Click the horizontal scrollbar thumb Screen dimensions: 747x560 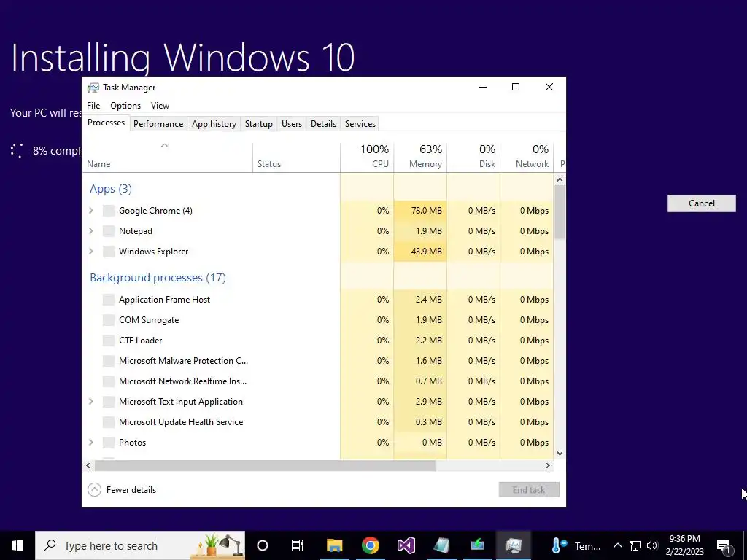(x=265, y=466)
